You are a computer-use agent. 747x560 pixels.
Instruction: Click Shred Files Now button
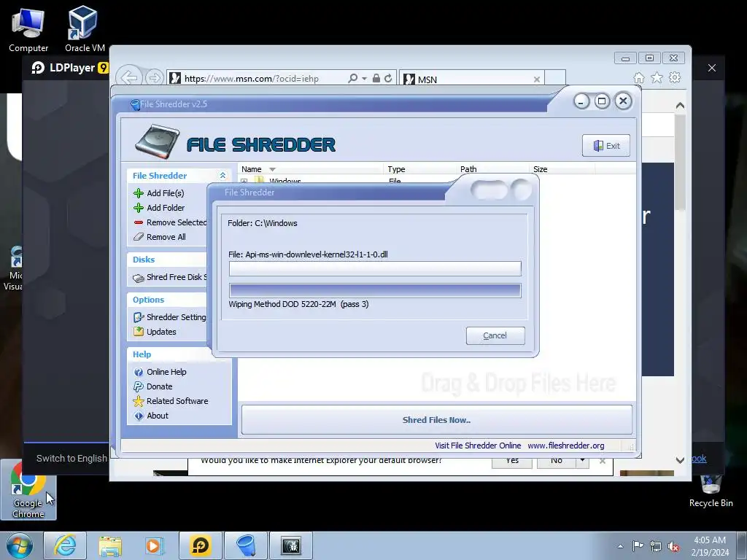tap(436, 420)
